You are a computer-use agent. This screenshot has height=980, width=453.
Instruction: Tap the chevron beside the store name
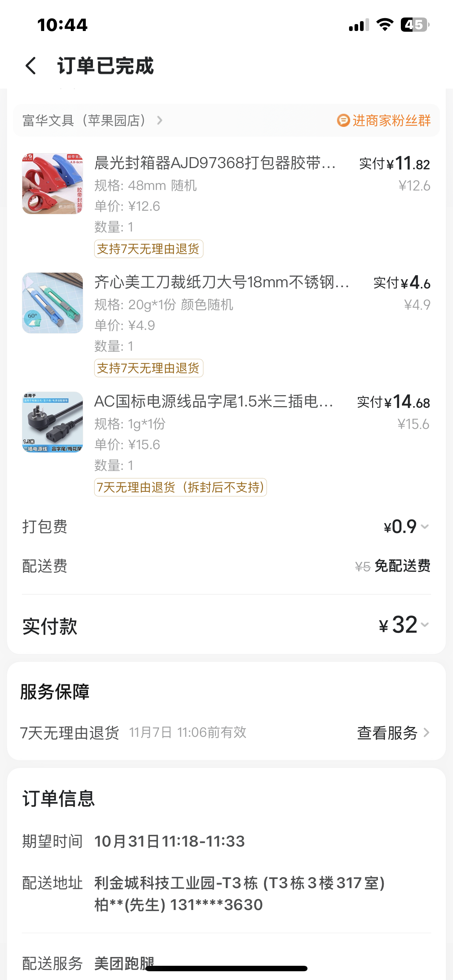[x=160, y=121]
